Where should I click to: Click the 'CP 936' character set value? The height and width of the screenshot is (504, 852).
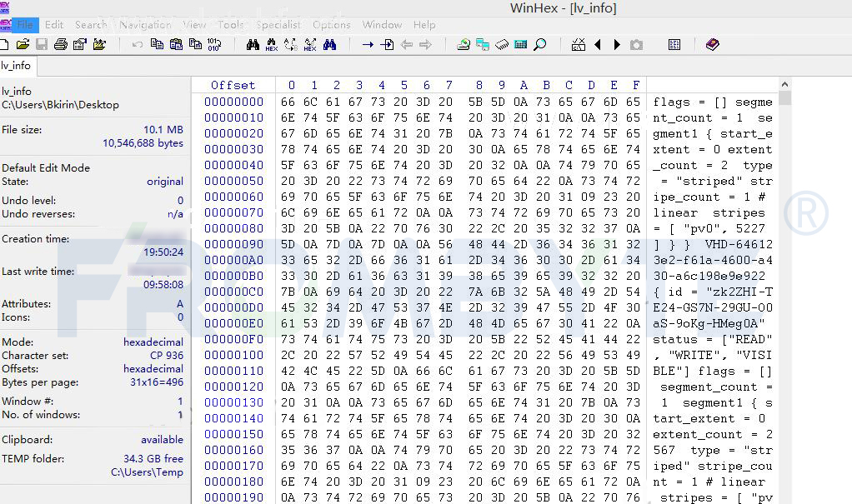pos(167,355)
